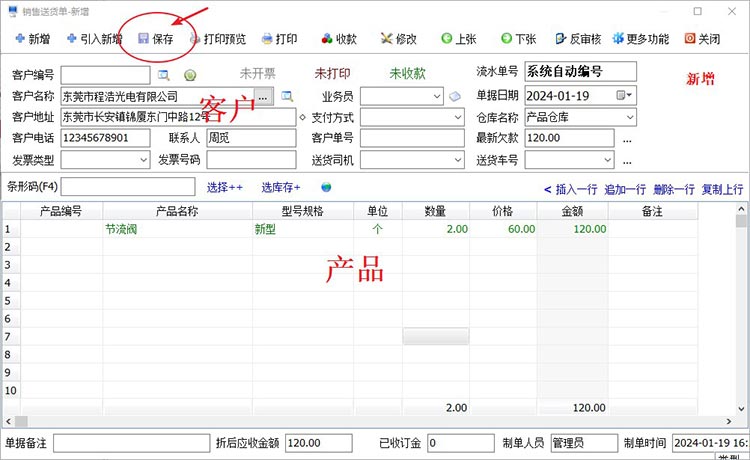Expand the 仓库名称 dropdown
This screenshot has width=750, height=460.
tap(630, 117)
